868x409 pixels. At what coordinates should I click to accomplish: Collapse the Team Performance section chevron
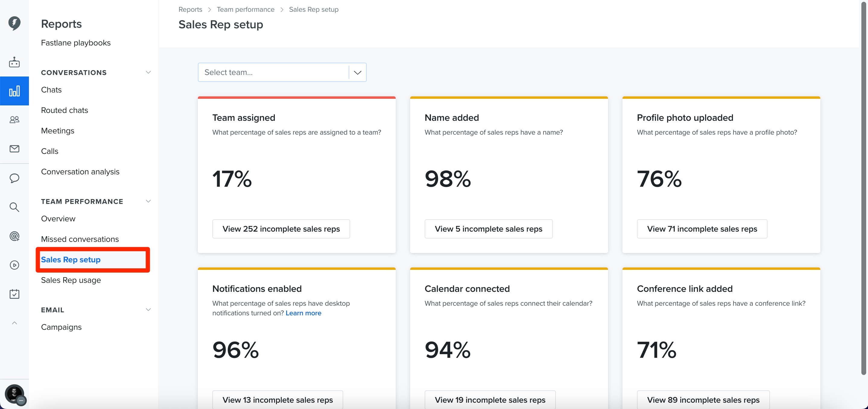coord(148,201)
